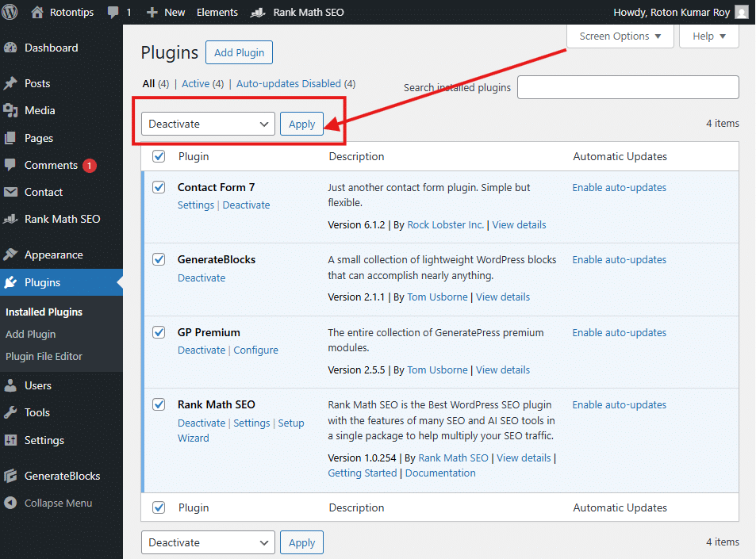
Task: Click the Add Plugin button beside heading
Action: (x=239, y=52)
